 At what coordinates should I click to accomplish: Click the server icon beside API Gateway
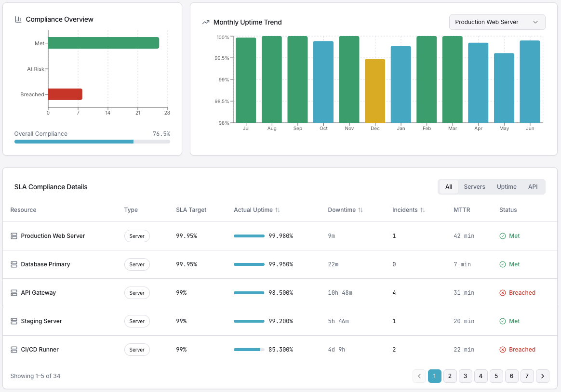[x=14, y=293]
